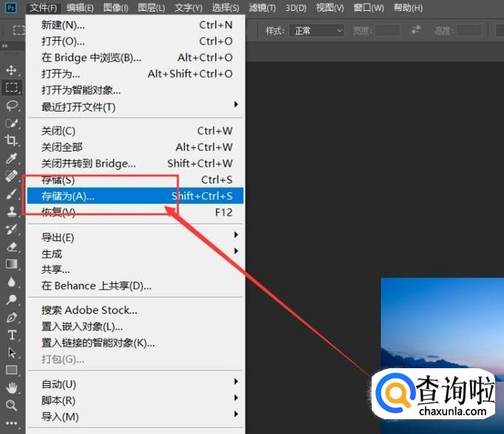
Task: Select the Pen tool
Action: 11,317
